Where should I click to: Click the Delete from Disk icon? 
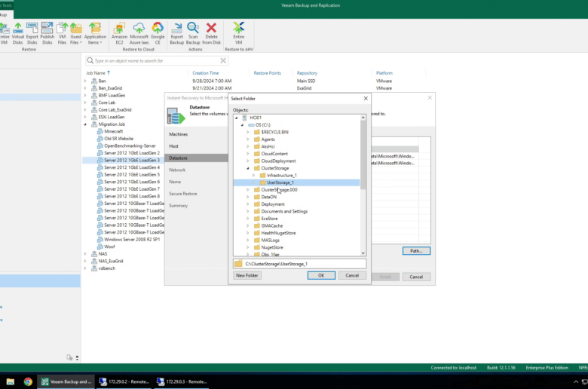(x=212, y=33)
